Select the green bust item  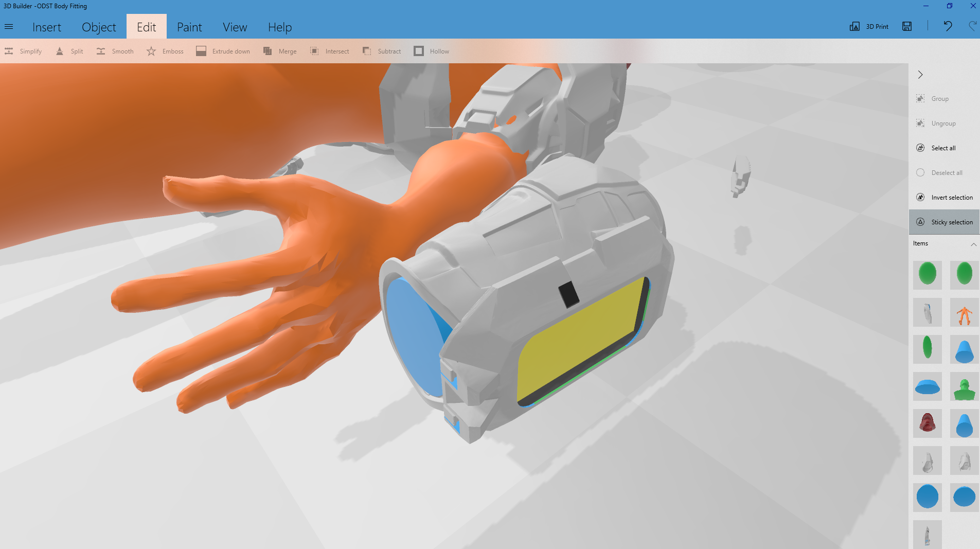(x=965, y=386)
